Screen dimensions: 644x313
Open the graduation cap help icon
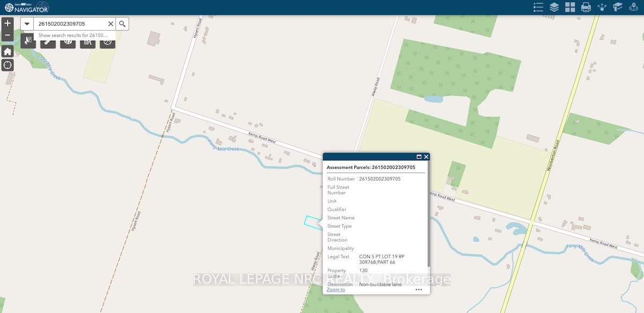[618, 7]
